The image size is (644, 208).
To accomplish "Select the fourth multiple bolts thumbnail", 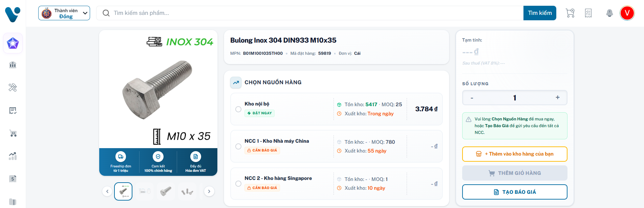I will pyautogui.click(x=187, y=191).
